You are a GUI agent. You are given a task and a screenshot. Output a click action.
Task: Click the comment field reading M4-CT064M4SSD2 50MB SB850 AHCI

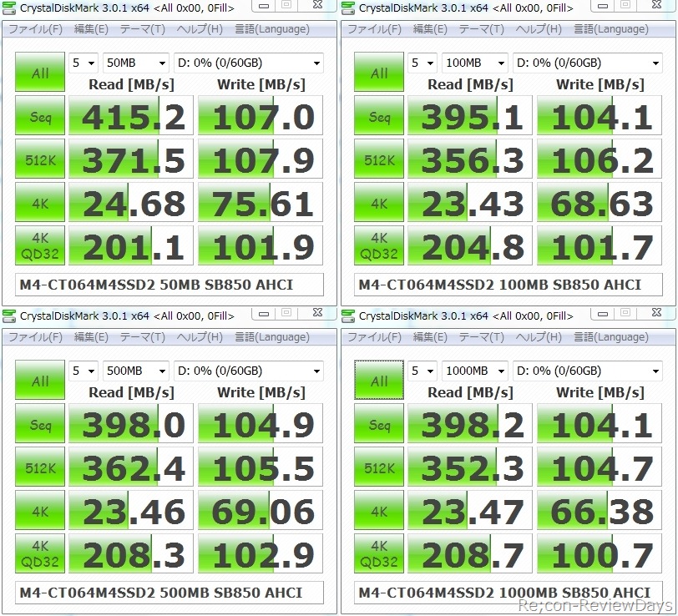[x=169, y=285]
